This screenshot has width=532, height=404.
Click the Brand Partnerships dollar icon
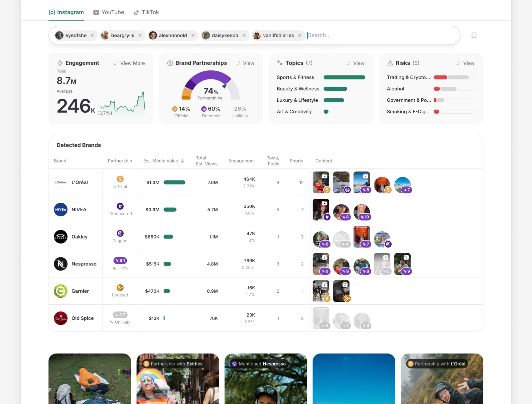coord(170,63)
